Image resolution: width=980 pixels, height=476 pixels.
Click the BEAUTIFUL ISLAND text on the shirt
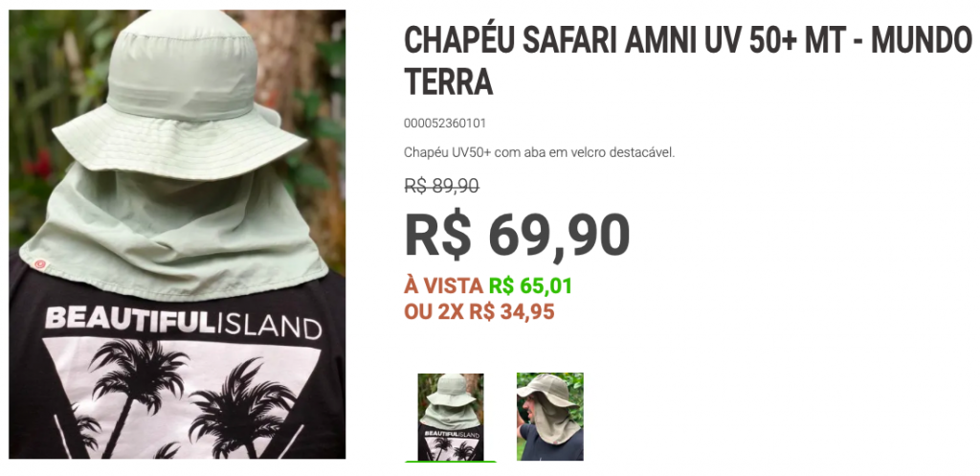click(183, 321)
